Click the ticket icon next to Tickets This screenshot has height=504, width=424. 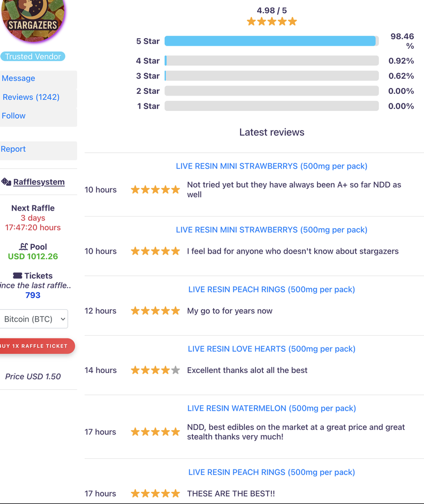click(17, 276)
